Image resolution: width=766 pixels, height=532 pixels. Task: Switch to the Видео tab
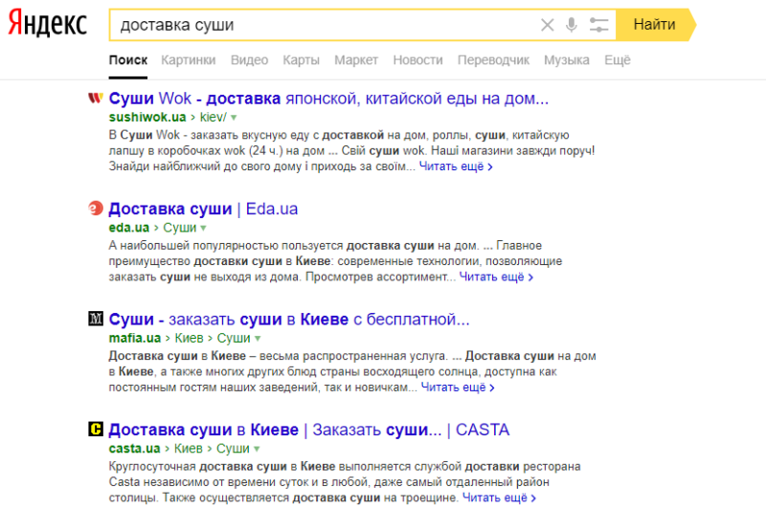point(249,60)
